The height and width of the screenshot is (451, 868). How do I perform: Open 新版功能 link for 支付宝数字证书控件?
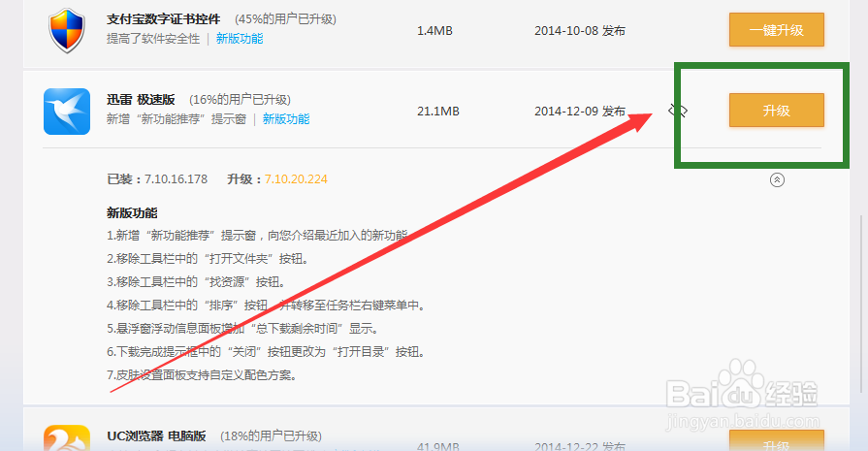pos(240,39)
